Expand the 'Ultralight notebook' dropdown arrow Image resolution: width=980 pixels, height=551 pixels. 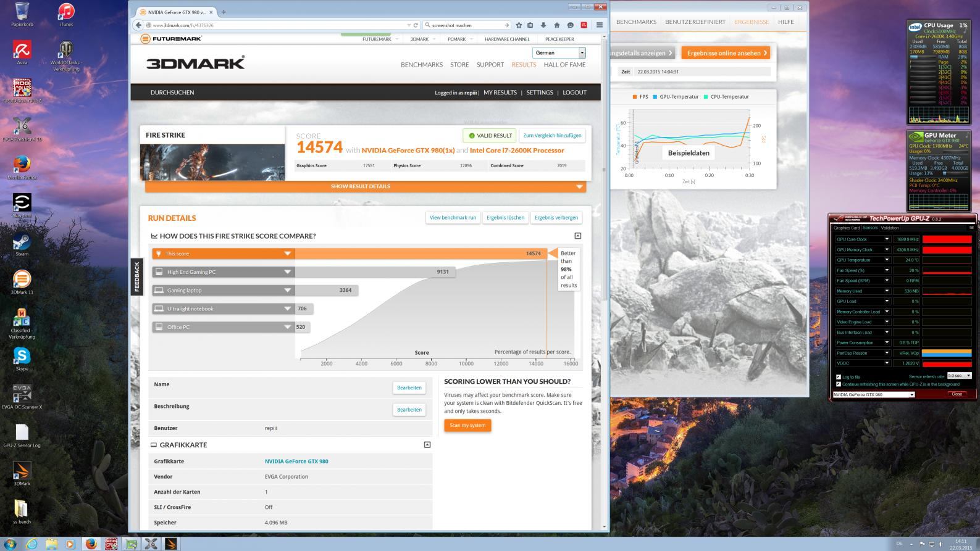pos(287,309)
